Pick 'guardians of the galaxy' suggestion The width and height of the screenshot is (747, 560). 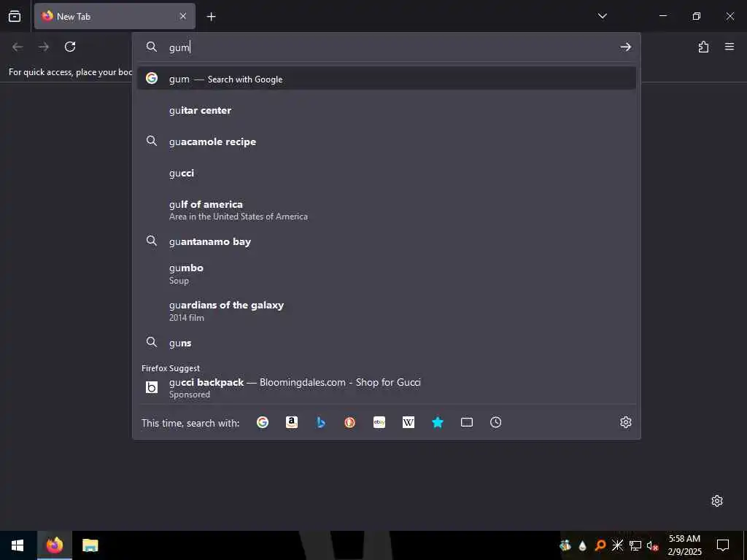[387, 311]
